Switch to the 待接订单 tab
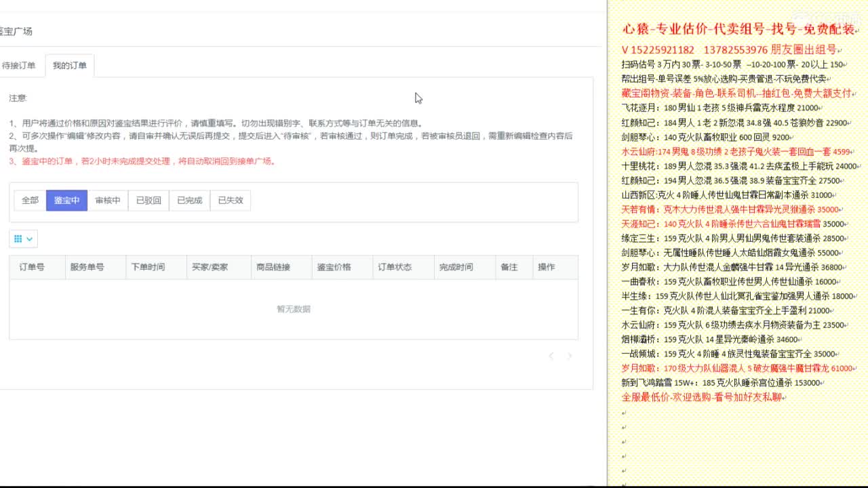This screenshot has width=868, height=488. (20, 65)
